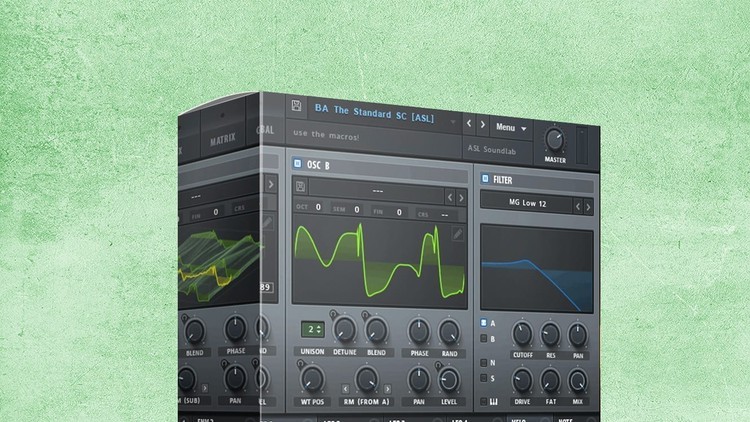The image size is (750, 422).
Task: Toggle filter routing for sub S
Action: pos(484,378)
